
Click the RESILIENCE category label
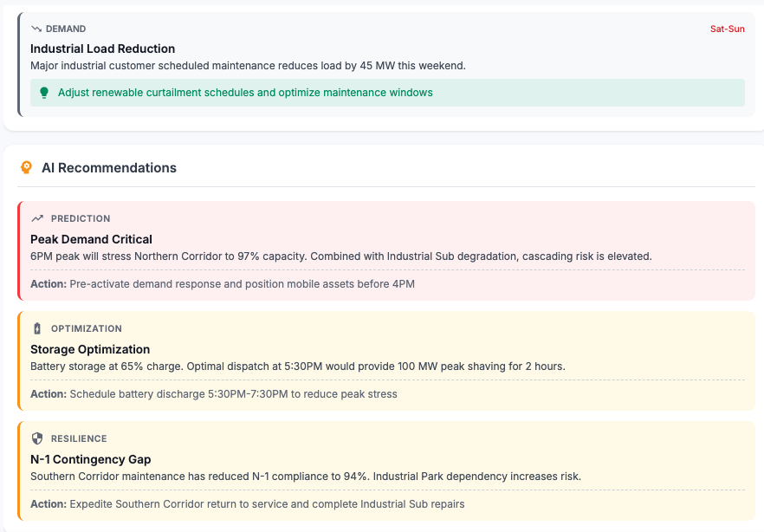click(79, 438)
